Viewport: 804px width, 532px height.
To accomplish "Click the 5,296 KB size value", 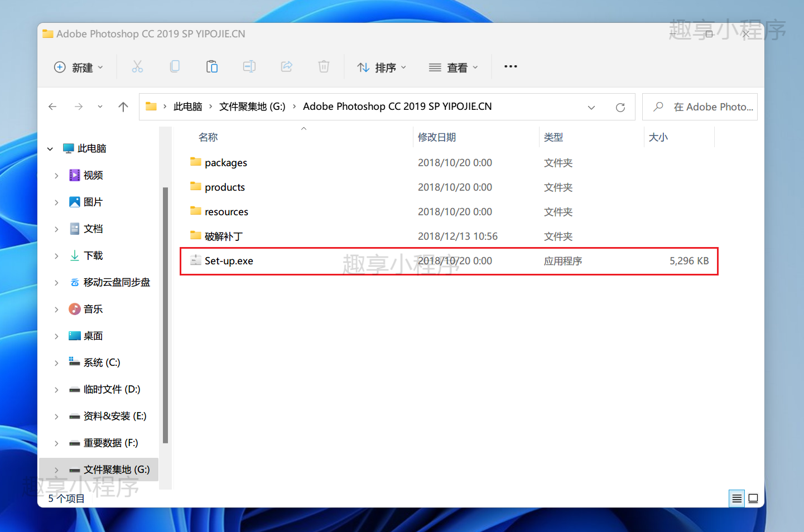I will (689, 261).
